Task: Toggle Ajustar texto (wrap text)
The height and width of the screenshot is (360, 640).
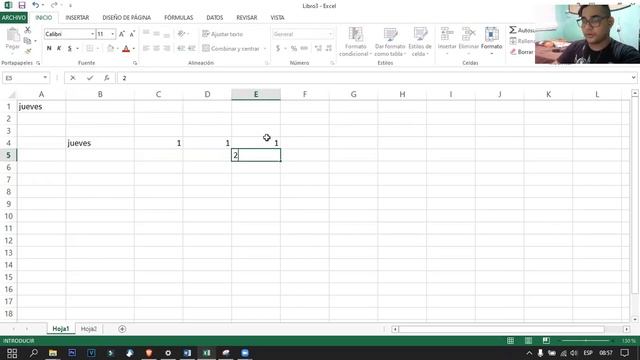Action: coord(222,34)
